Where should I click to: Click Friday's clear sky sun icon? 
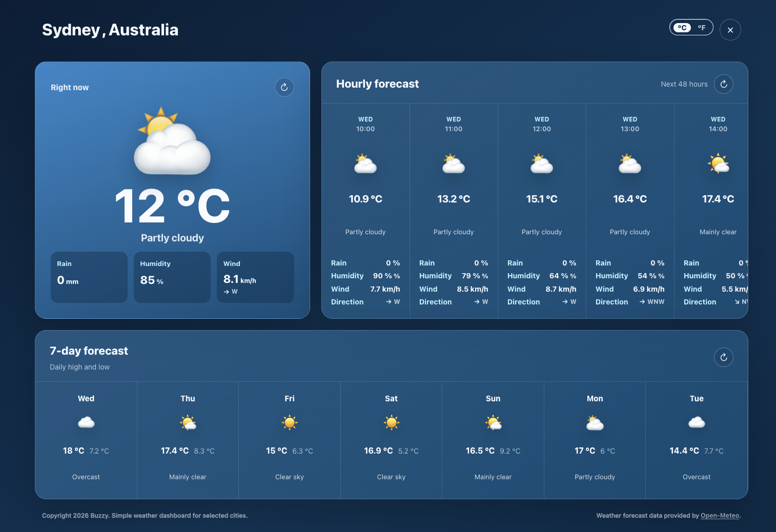click(x=290, y=422)
